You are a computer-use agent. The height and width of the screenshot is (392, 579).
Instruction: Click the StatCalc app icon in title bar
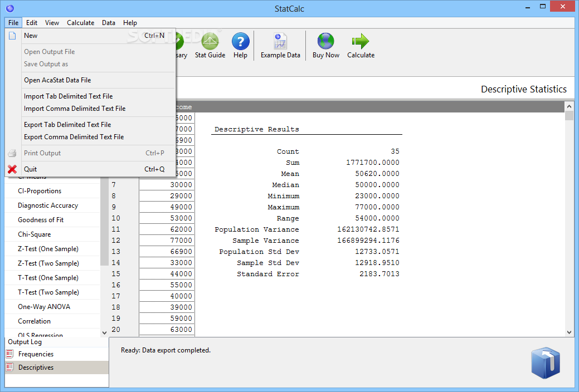point(10,8)
